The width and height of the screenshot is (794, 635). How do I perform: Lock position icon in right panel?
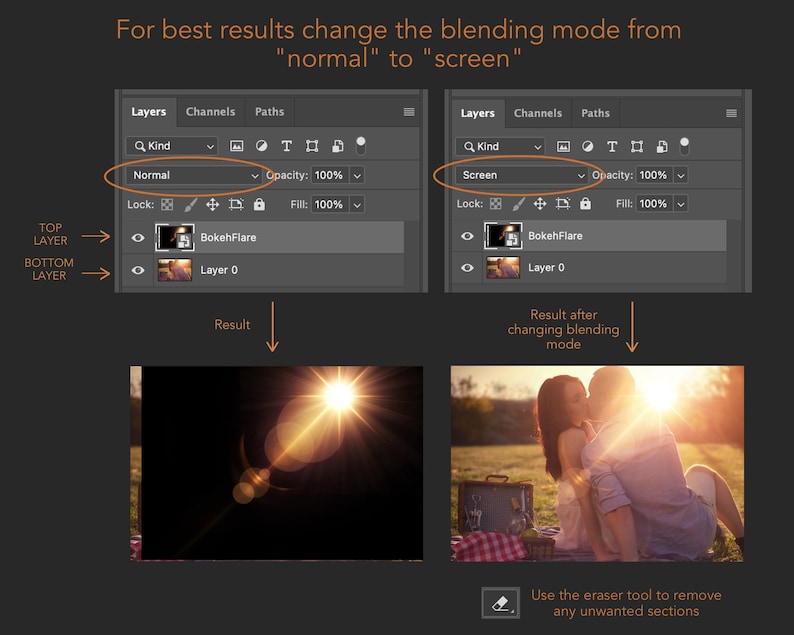(540, 204)
